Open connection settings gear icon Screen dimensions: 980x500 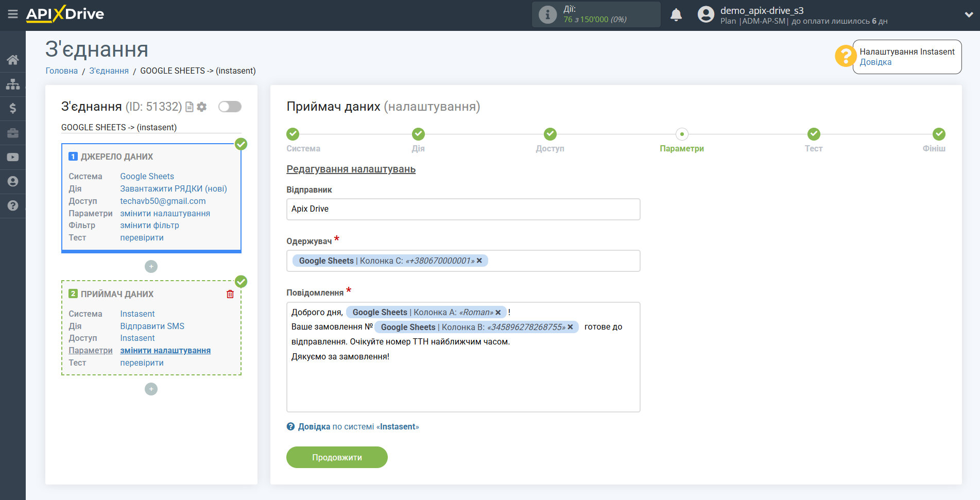click(x=202, y=107)
